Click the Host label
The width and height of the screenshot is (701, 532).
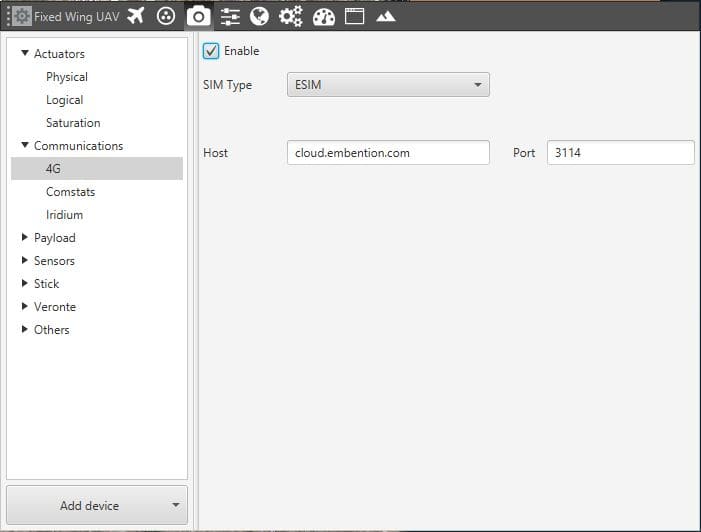coord(215,153)
